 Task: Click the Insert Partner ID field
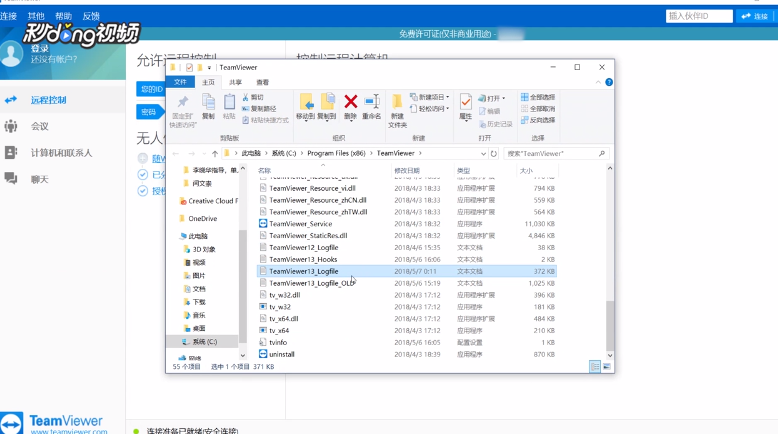[699, 16]
